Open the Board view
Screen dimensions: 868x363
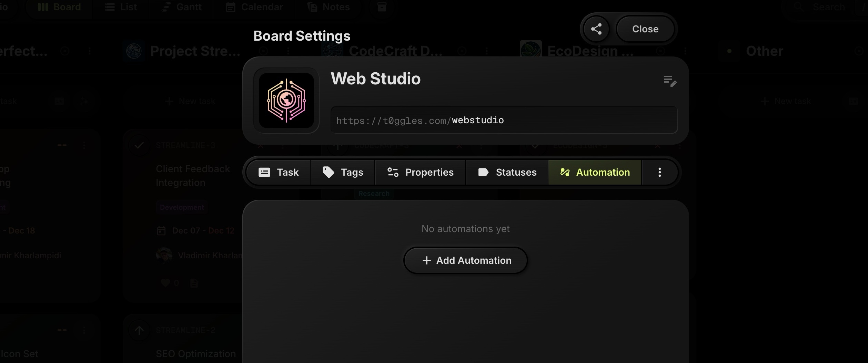[x=59, y=7]
